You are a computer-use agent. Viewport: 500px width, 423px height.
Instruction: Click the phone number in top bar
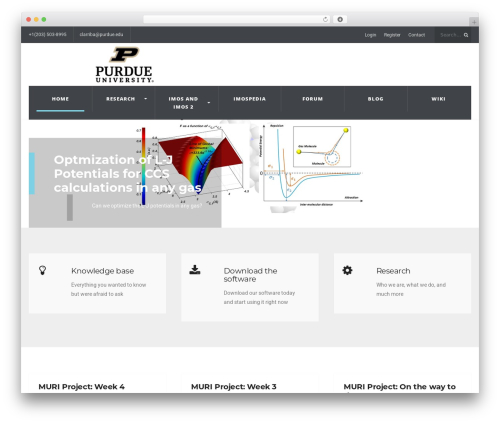(x=47, y=35)
